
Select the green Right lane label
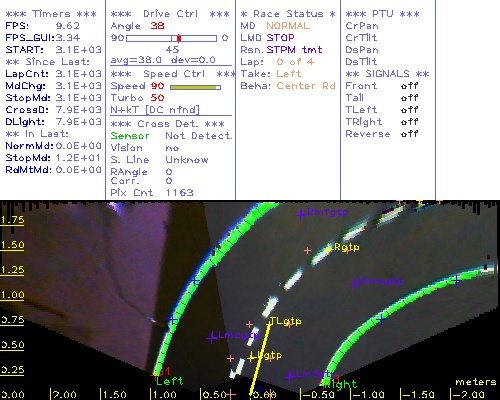click(x=341, y=384)
